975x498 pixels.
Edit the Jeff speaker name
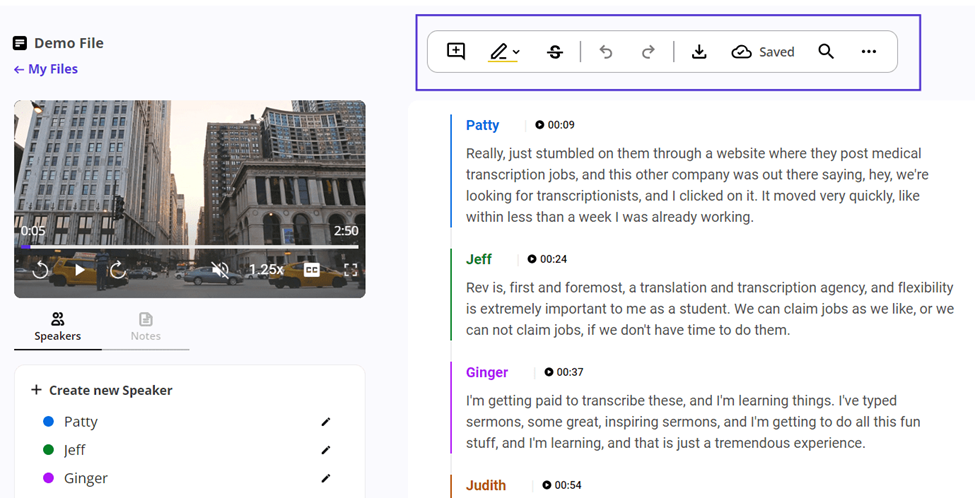tap(326, 450)
